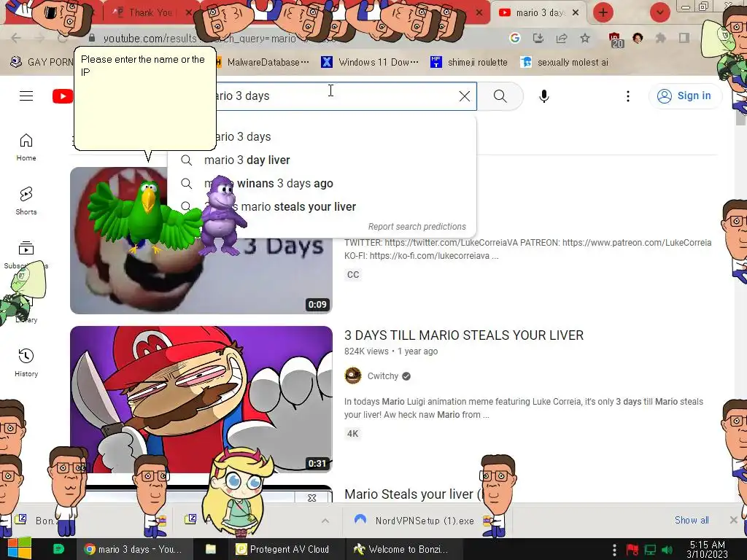
Task: Click Show all downloads
Action: pyautogui.click(x=692, y=520)
